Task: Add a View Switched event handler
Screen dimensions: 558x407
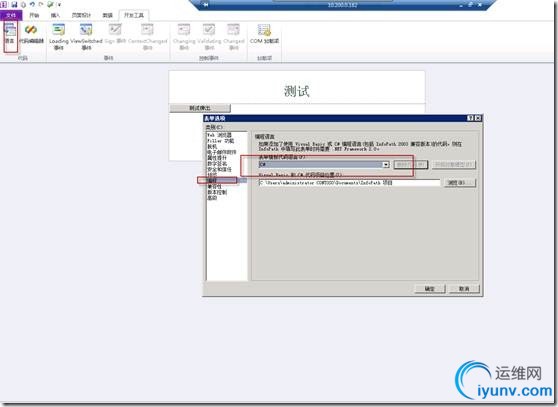Action: pyautogui.click(x=86, y=37)
